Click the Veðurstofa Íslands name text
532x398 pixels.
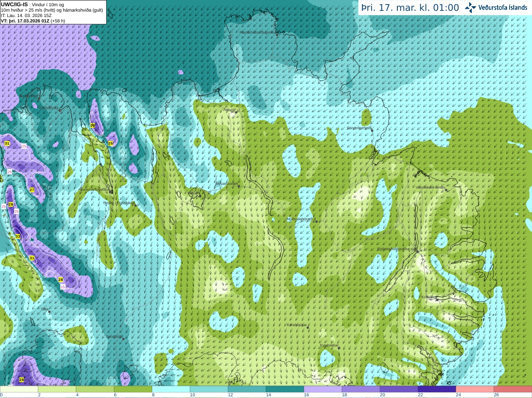[x=502, y=7]
